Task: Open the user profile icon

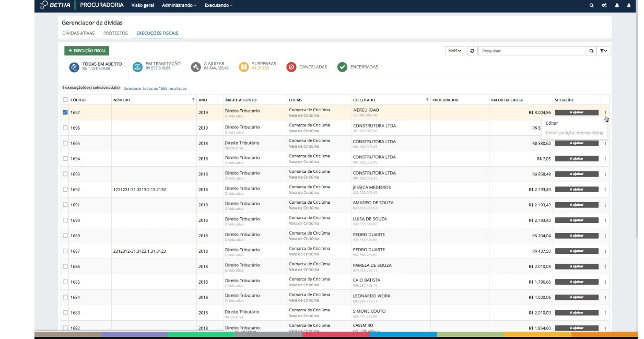Action: pyautogui.click(x=629, y=5)
